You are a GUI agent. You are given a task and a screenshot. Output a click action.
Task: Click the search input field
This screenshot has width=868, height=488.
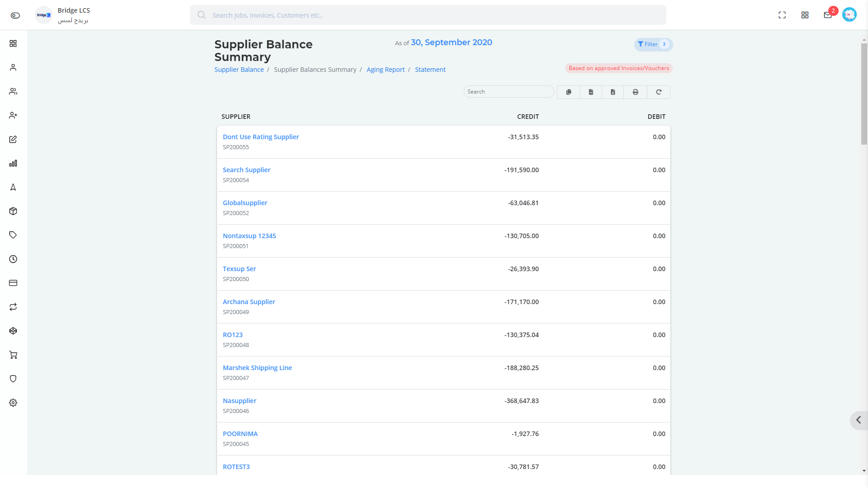(x=509, y=92)
